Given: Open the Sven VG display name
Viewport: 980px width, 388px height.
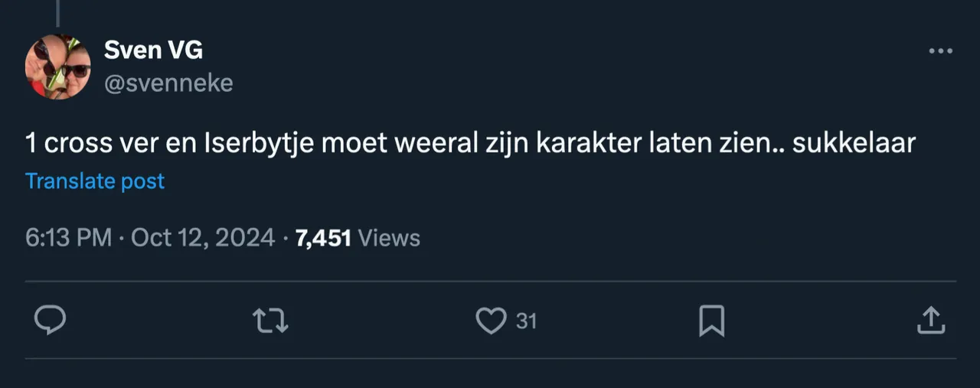Looking at the screenshot, I should point(153,51).
